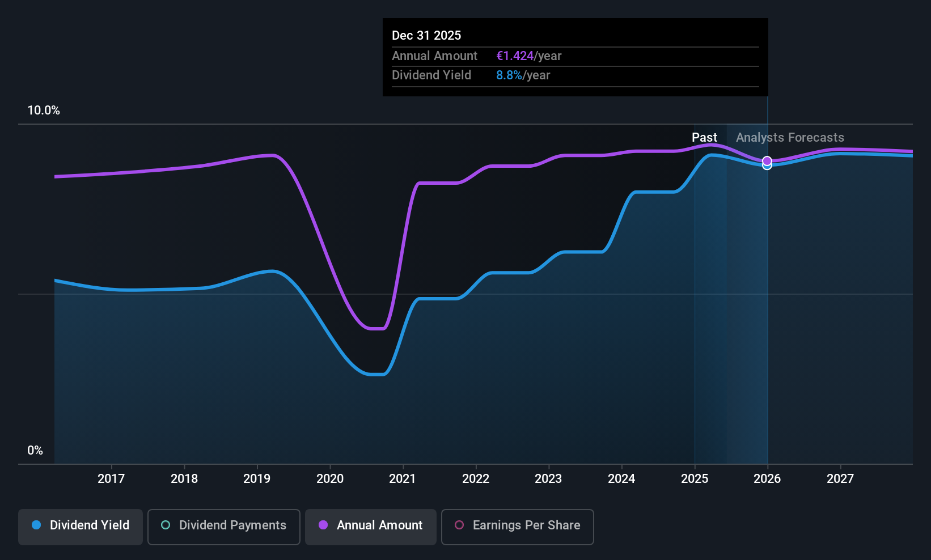
Task: Click the 8.8%/year dividend yield value
Action: [x=523, y=75]
